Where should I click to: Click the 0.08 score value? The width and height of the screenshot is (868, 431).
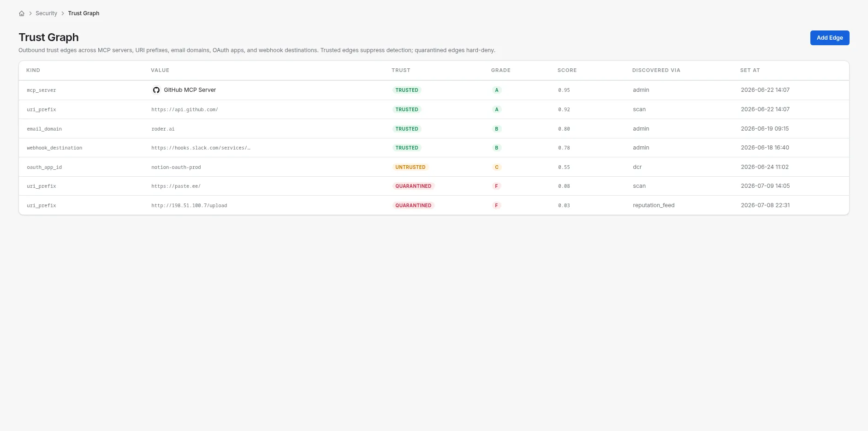point(564,186)
